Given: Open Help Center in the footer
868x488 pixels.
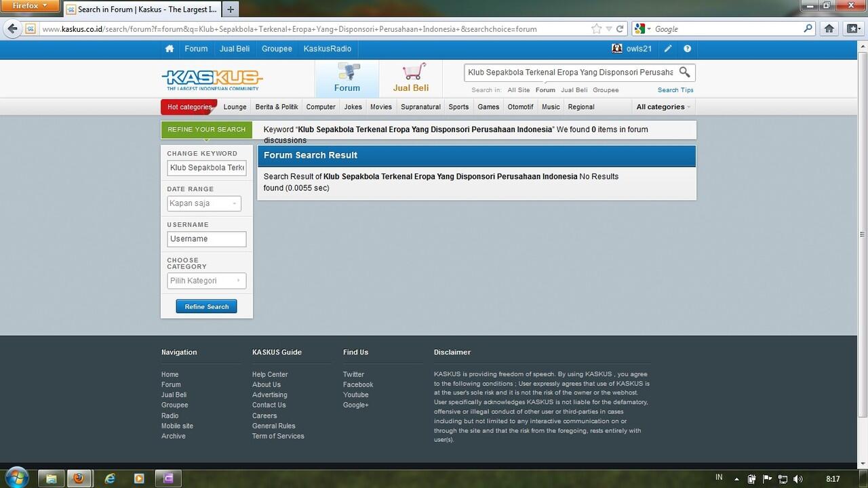Looking at the screenshot, I should tap(270, 374).
